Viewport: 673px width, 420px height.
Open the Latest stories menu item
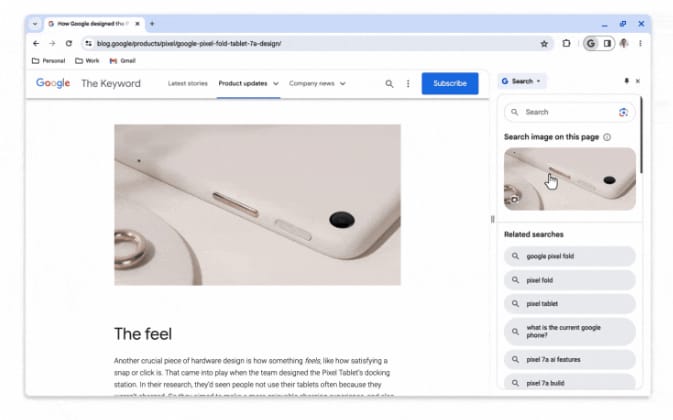point(188,83)
